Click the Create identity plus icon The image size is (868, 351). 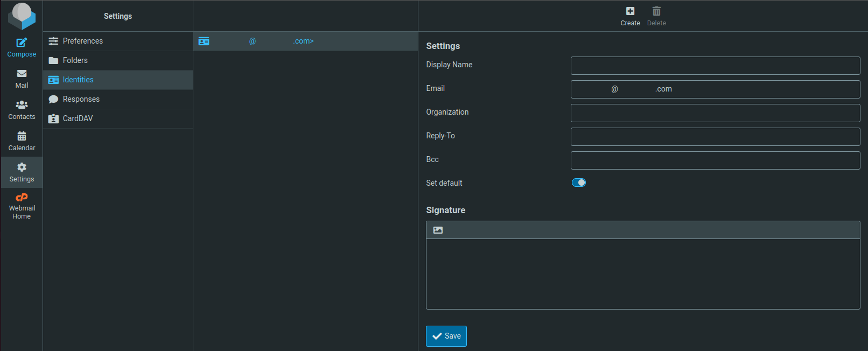[x=630, y=11]
